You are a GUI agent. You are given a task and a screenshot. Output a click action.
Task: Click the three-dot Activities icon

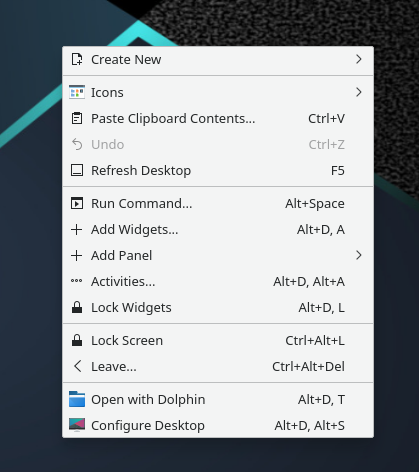coord(77,281)
